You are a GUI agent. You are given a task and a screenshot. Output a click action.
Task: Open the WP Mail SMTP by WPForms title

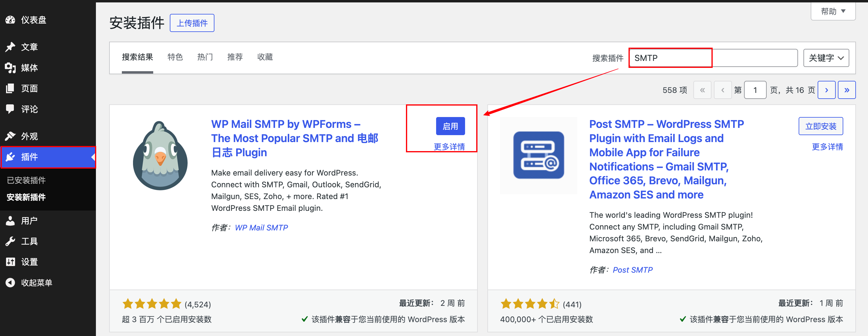pyautogui.click(x=294, y=138)
